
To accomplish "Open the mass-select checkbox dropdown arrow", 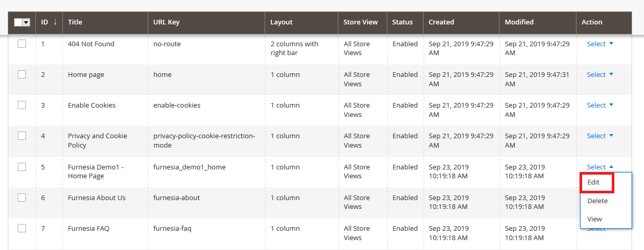I will pos(26,22).
